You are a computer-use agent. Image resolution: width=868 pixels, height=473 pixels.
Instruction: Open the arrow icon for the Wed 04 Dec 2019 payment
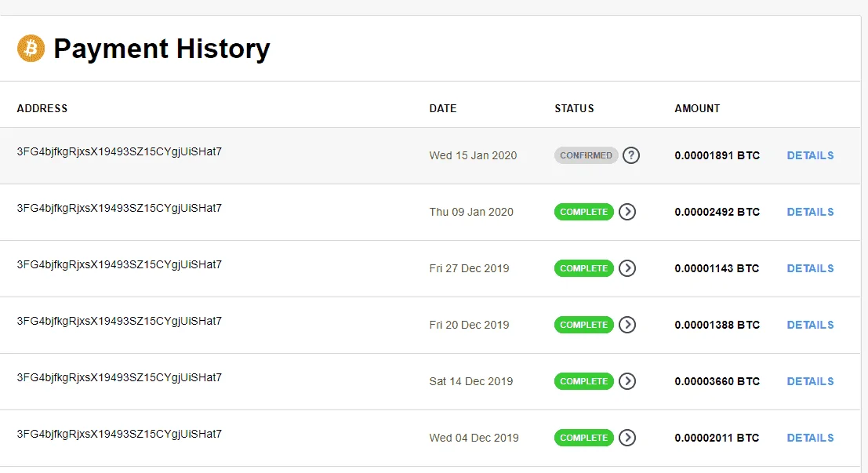point(627,438)
